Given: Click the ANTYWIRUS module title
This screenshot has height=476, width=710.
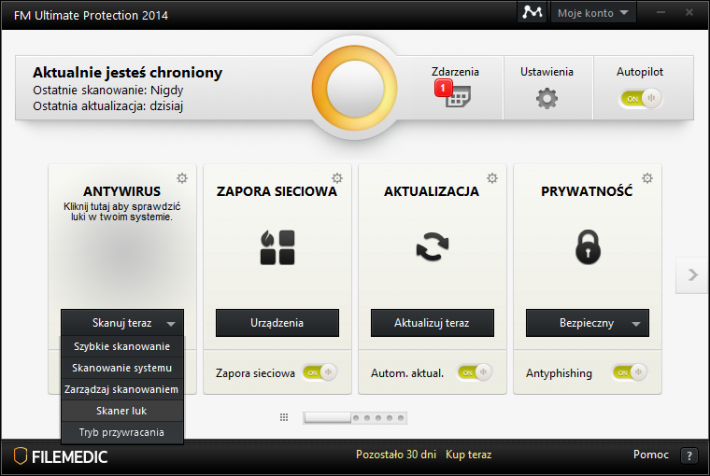Looking at the screenshot, I should (122, 191).
